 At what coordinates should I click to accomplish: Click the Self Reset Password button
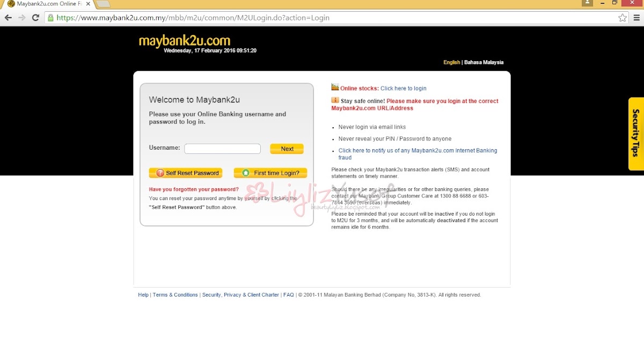click(x=187, y=173)
